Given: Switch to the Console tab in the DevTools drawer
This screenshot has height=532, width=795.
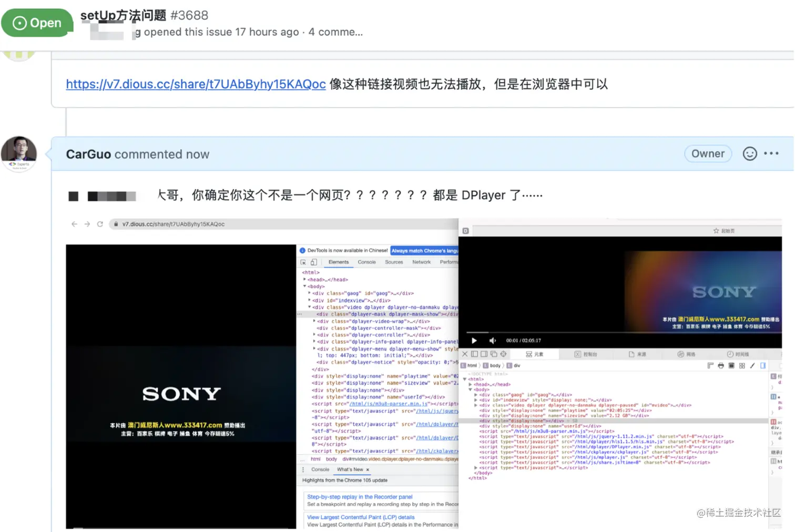Looking at the screenshot, I should (x=320, y=469).
